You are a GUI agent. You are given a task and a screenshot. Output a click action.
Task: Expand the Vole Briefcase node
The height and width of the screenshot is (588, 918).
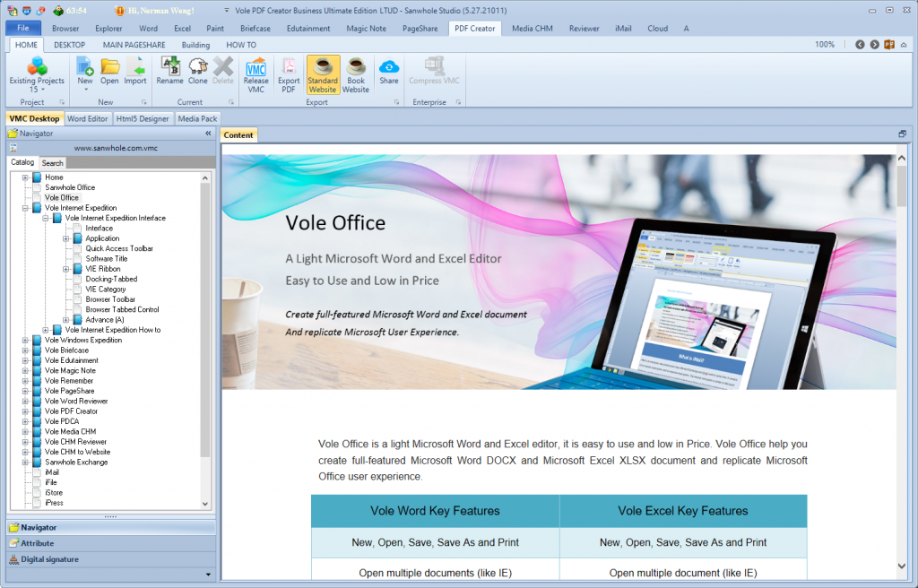(x=25, y=350)
